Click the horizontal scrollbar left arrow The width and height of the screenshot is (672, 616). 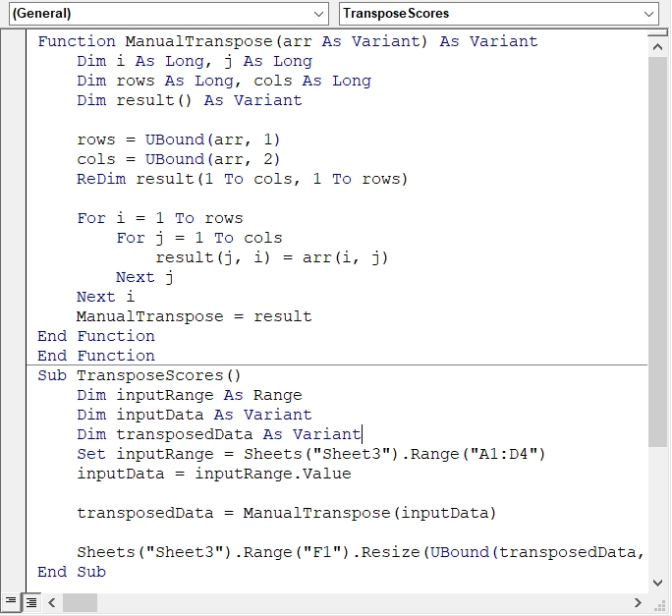(x=52, y=601)
